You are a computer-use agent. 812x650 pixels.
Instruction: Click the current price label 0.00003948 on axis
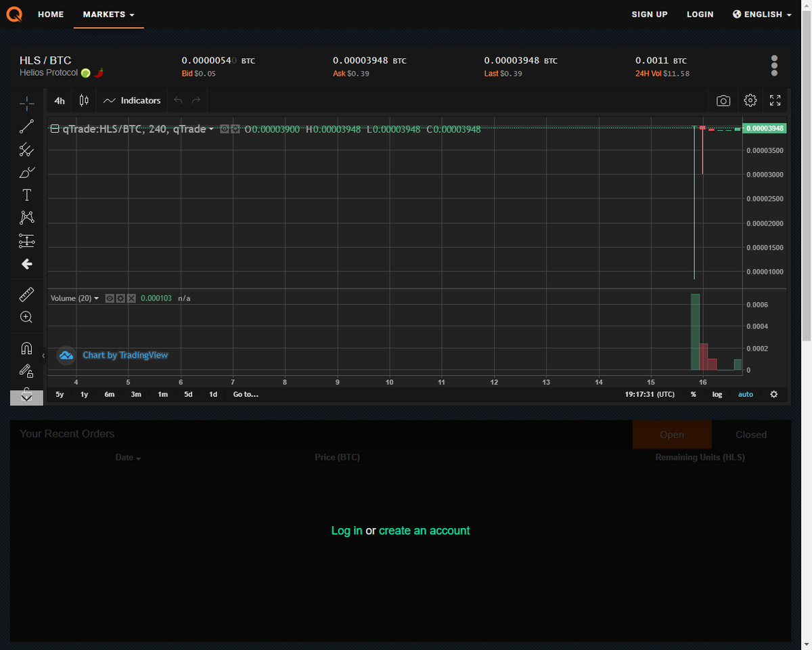tap(765, 128)
